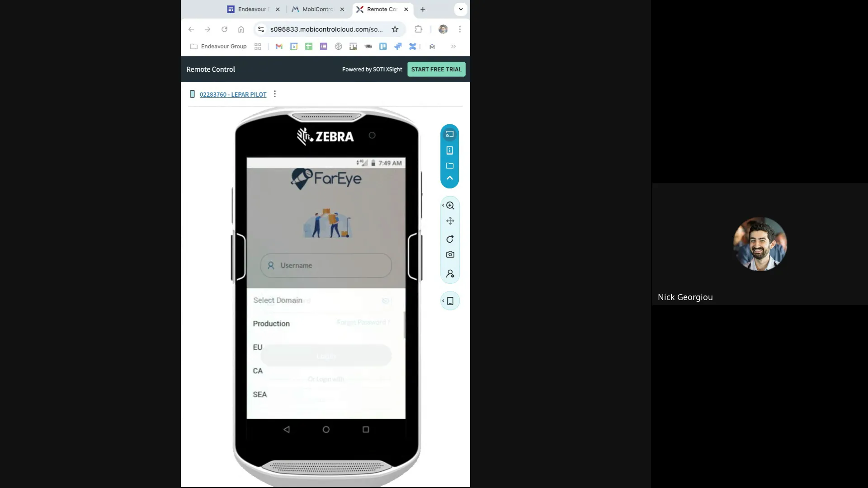This screenshot has height=488, width=868.
Task: Click the Username input field
Action: click(325, 265)
